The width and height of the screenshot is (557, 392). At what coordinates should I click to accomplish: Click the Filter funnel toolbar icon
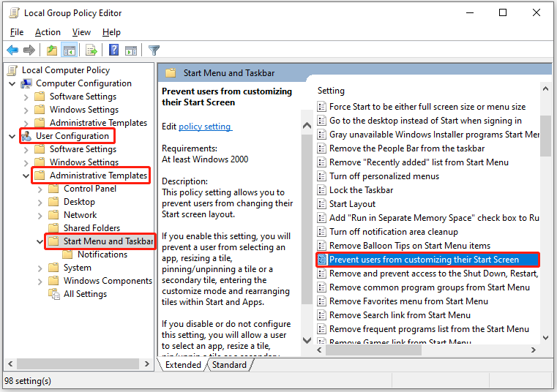[154, 50]
